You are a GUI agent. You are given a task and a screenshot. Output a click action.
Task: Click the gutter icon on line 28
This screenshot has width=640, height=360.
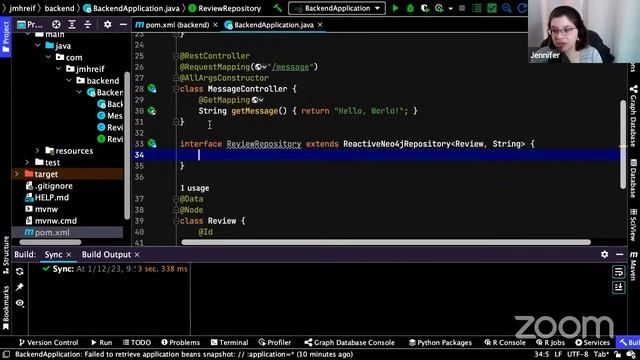(152, 89)
